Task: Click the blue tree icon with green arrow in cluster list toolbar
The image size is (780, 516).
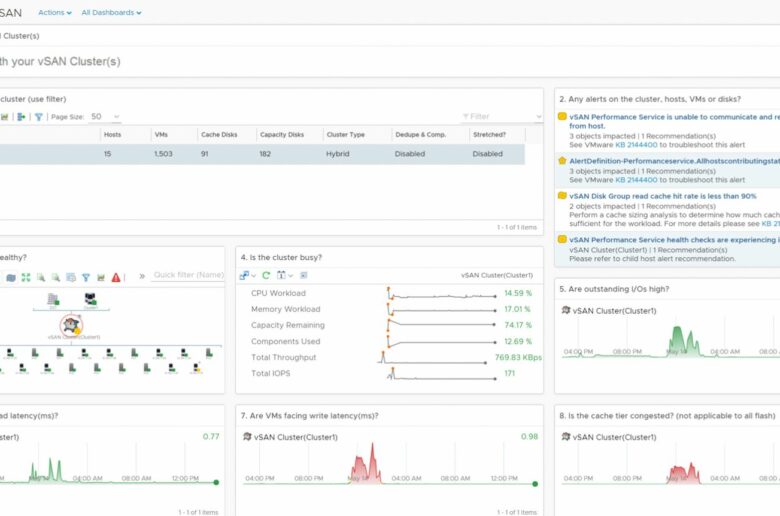Action: (21, 117)
